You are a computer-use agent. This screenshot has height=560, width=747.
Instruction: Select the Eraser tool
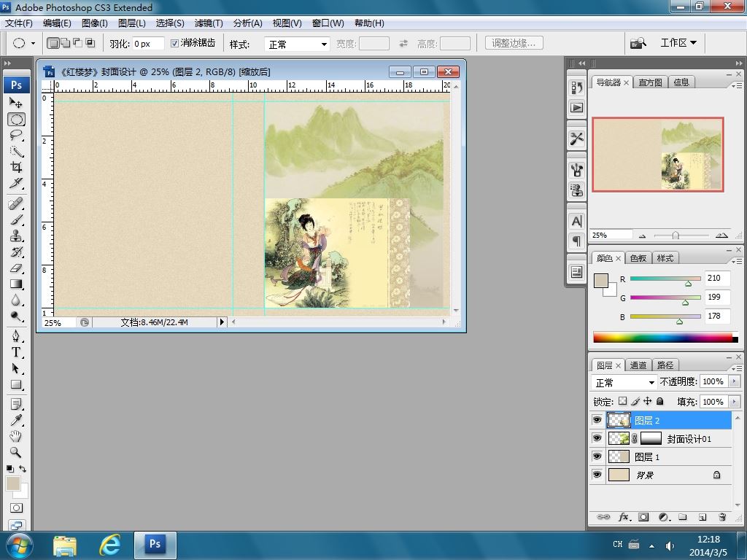pos(16,268)
